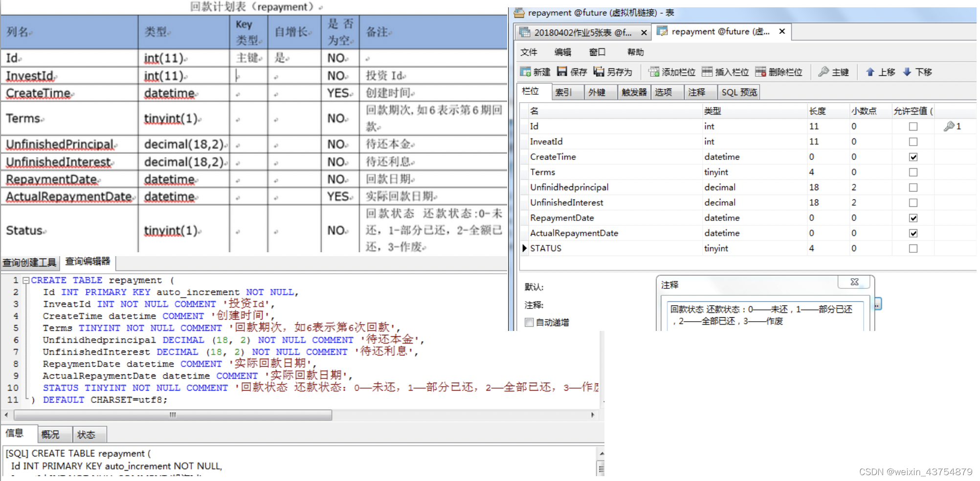Switch to 查询编辑器 tab
Viewport: 980px width, 481px height.
(x=88, y=262)
